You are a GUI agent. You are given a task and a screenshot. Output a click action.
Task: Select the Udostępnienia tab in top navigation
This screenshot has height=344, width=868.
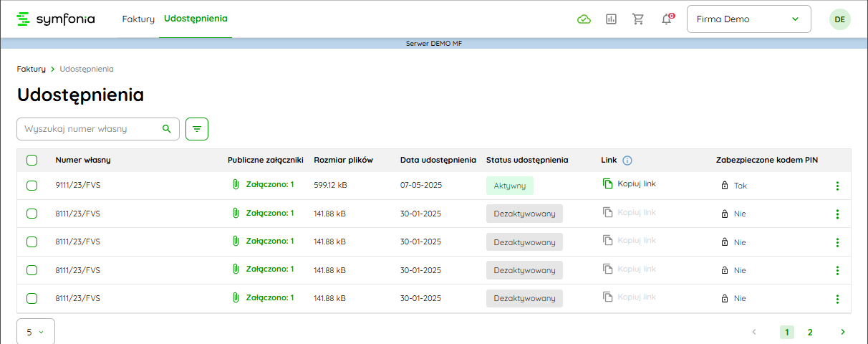[196, 19]
